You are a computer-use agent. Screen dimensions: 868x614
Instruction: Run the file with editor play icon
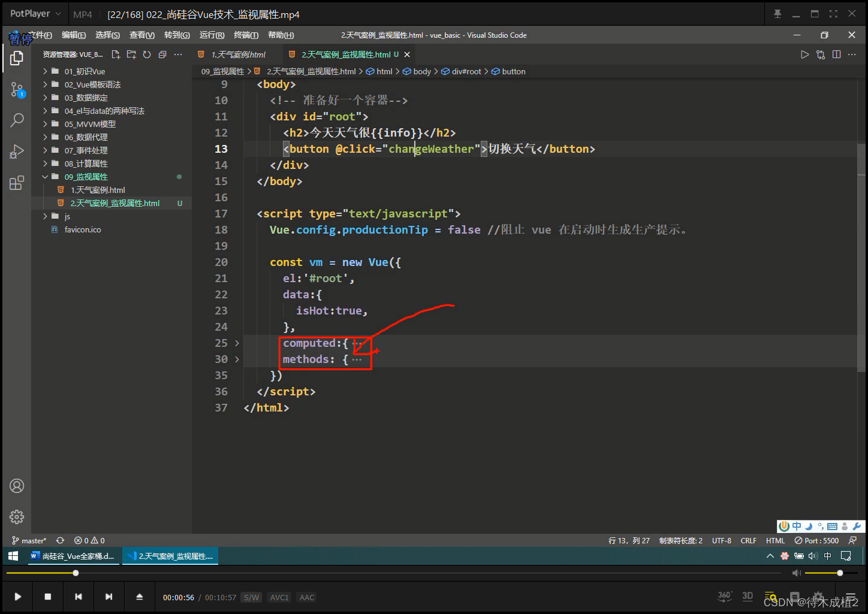(804, 55)
